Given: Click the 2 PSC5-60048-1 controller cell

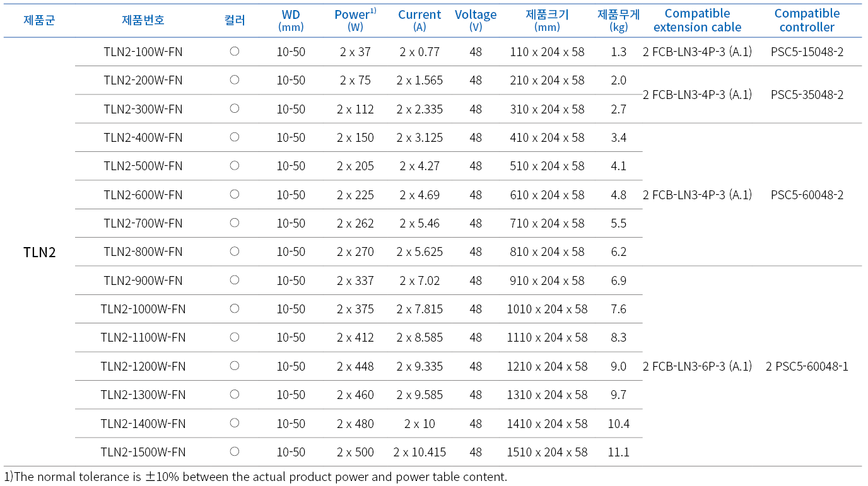Looking at the screenshot, I should click(x=807, y=366).
